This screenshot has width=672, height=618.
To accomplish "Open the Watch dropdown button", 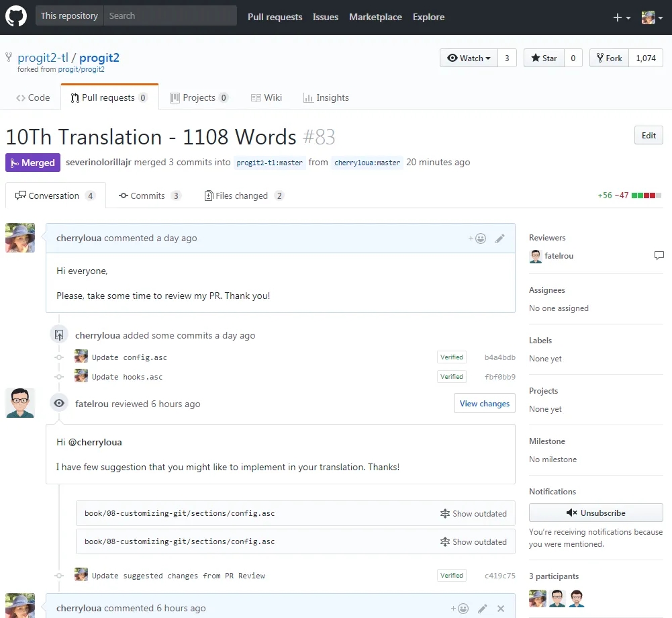I will 469,58.
